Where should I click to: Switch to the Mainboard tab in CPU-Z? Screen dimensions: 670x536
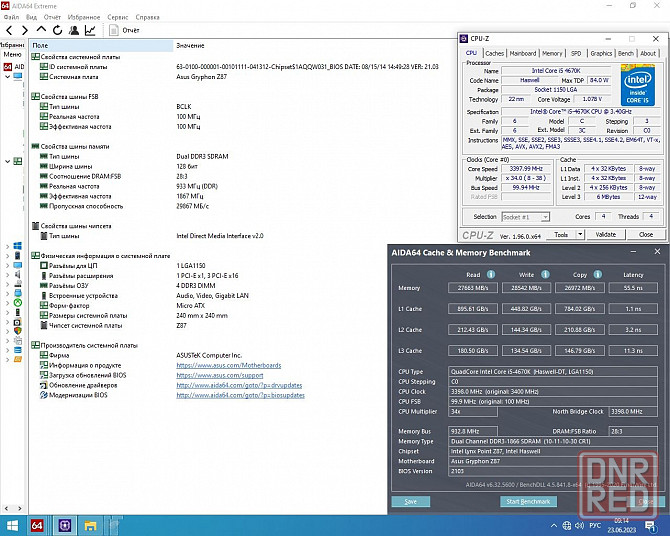pos(522,53)
